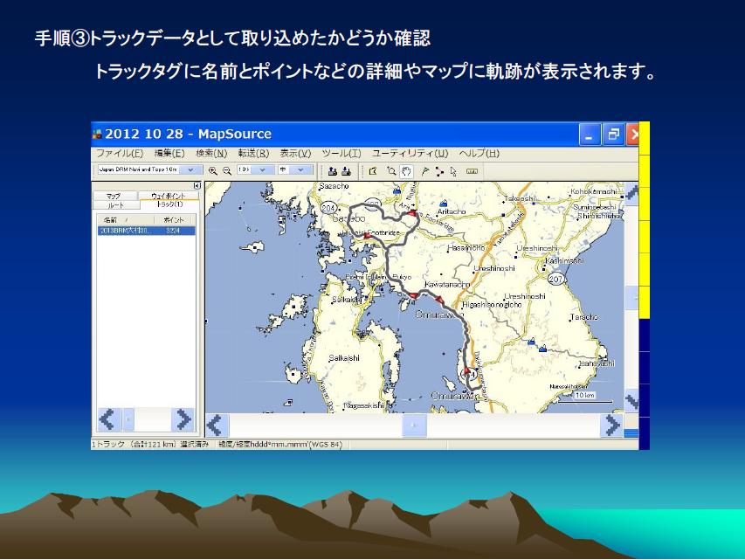
Task: Select the zoom area tool
Action: [391, 171]
